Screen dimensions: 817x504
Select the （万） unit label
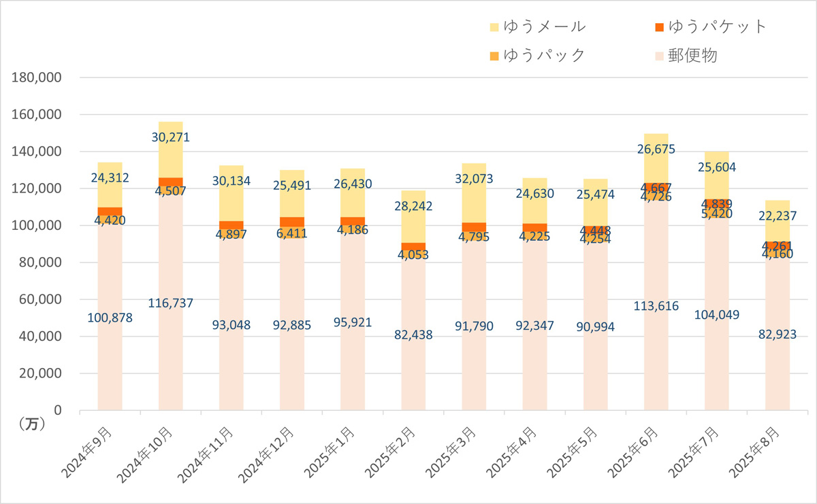point(29,424)
